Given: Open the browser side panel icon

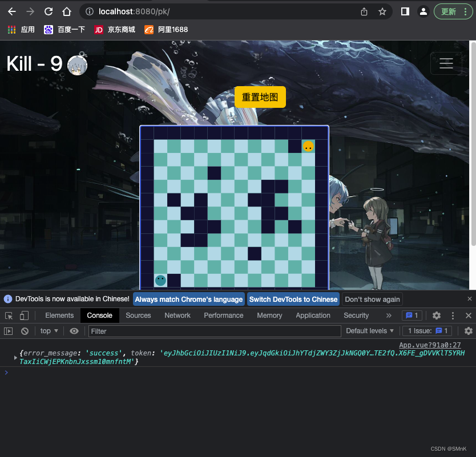Looking at the screenshot, I should pos(405,11).
